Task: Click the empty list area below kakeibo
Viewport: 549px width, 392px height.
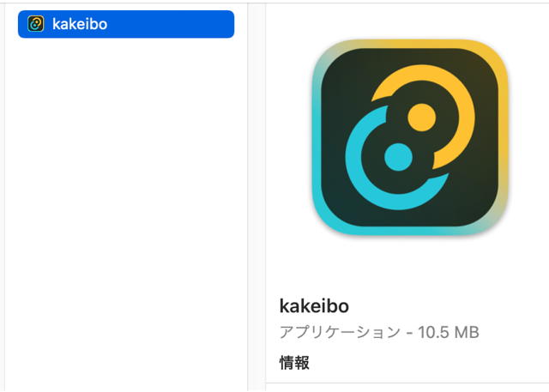Action: point(126,210)
